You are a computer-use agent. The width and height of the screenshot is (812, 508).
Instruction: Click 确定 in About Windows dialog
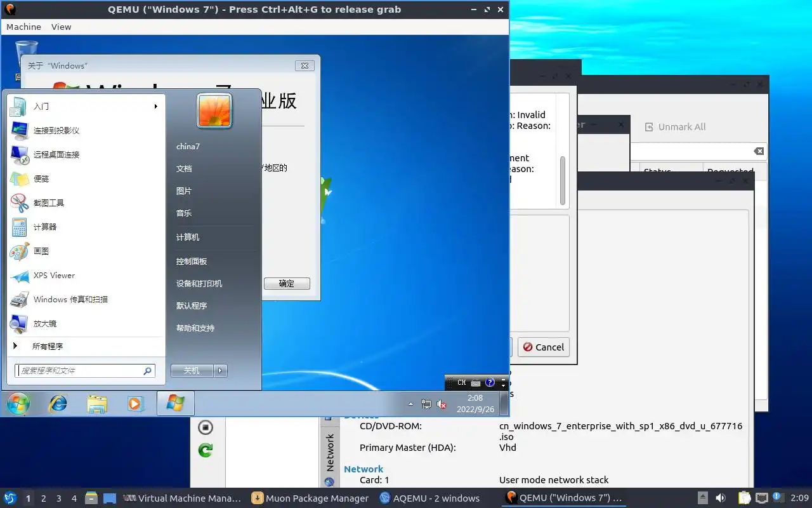point(287,283)
